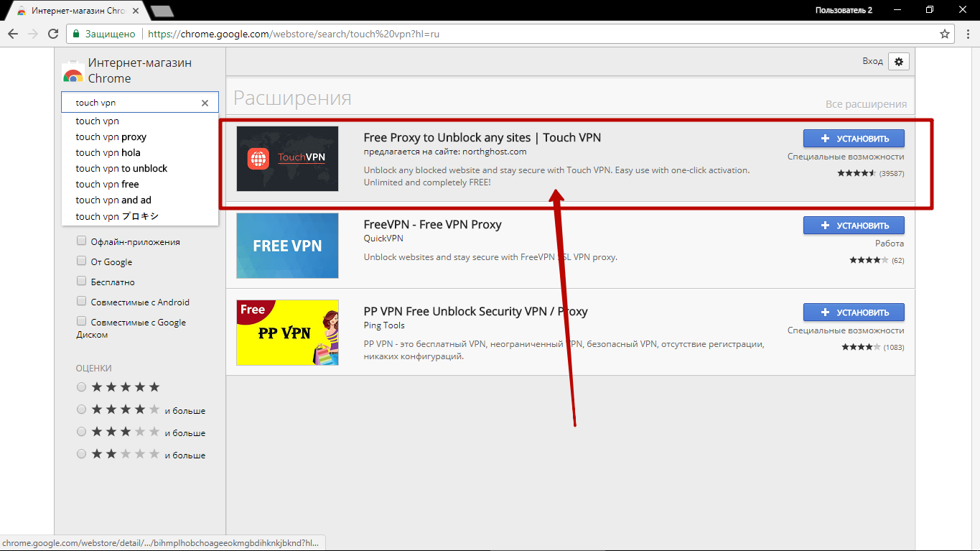
Task: Click Специальные возможности label under Touch VPN
Action: [x=846, y=157]
